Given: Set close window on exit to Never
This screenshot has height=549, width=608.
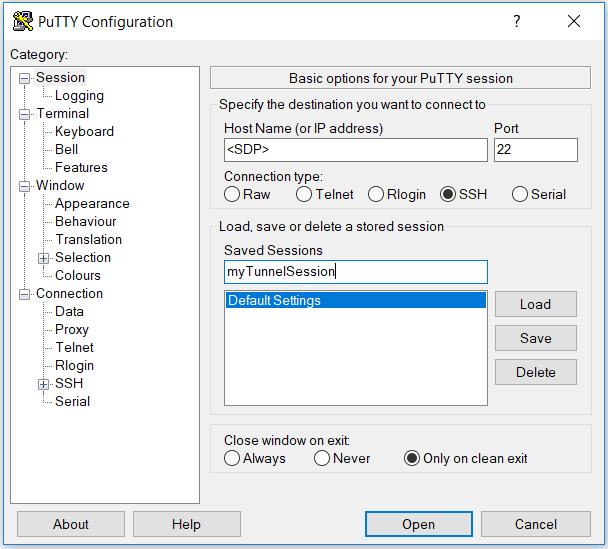Looking at the screenshot, I should coord(322,458).
